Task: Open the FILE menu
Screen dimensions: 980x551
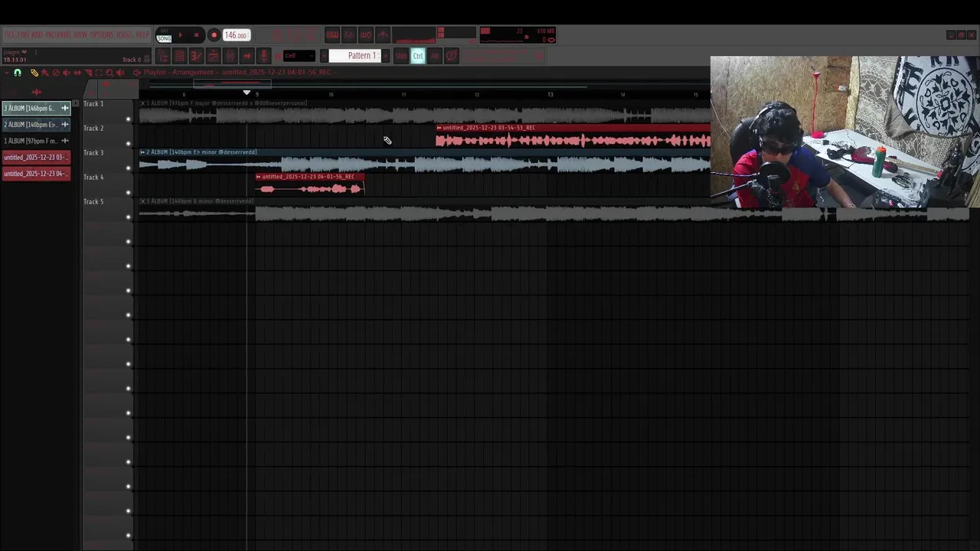Action: [x=8, y=35]
